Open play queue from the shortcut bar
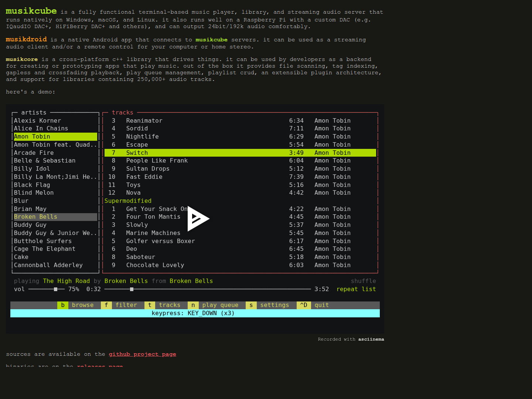This screenshot has width=532, height=399. 220,305
